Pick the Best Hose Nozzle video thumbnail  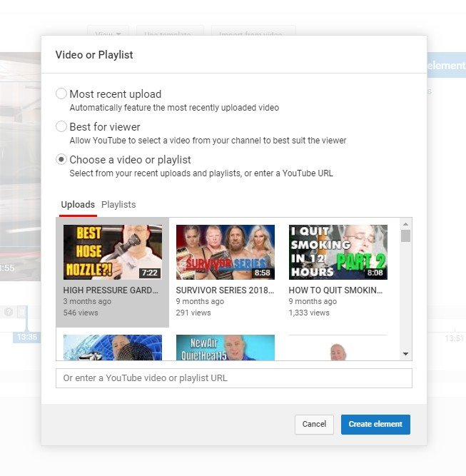[x=113, y=252]
